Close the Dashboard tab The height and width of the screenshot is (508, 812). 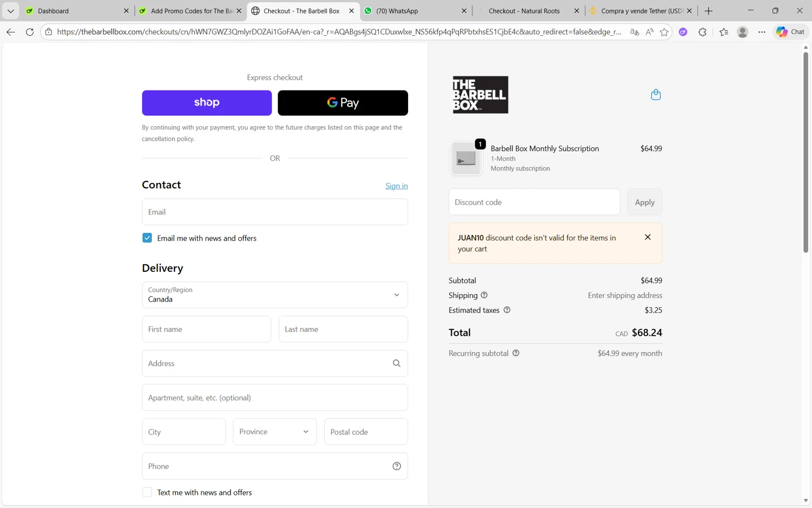pyautogui.click(x=126, y=11)
